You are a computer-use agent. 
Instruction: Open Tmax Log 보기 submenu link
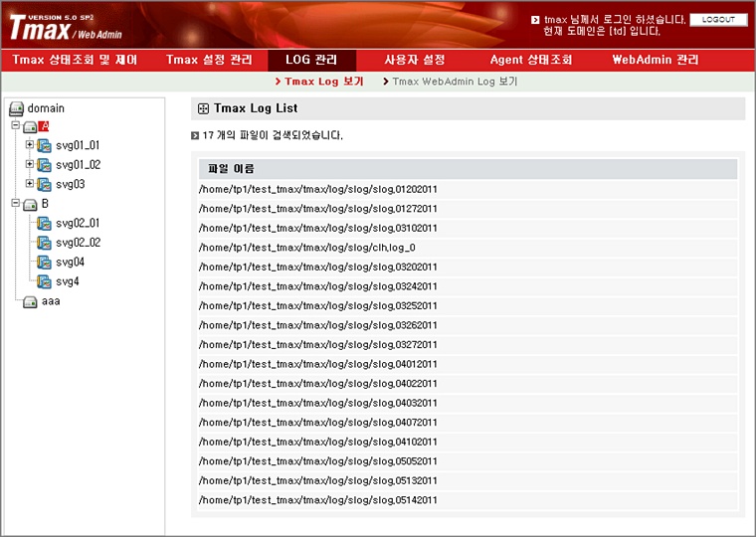(324, 82)
